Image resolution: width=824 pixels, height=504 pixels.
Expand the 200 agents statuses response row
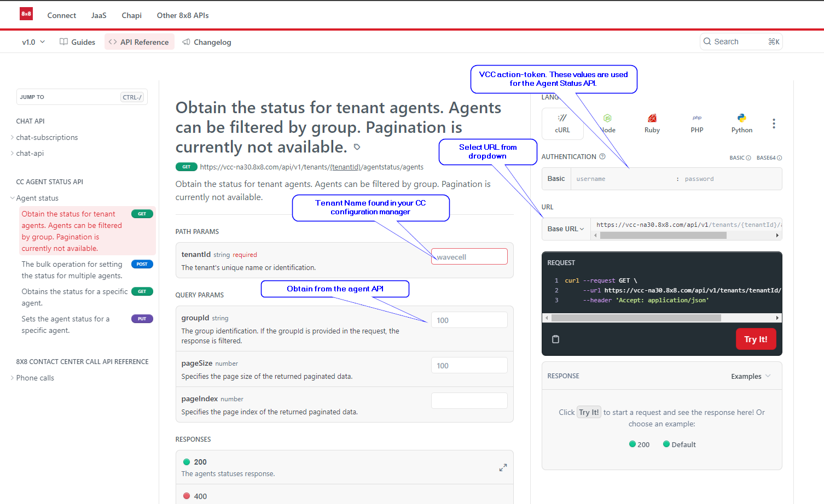[x=345, y=467]
